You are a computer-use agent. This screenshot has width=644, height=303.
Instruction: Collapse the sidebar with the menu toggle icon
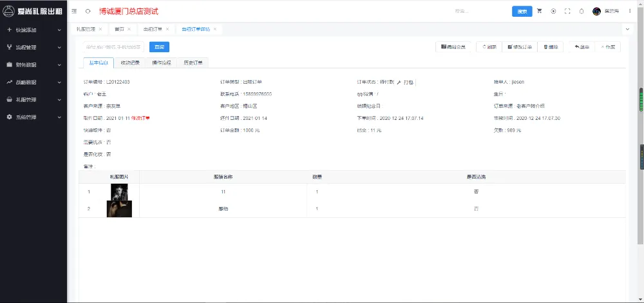pos(75,12)
